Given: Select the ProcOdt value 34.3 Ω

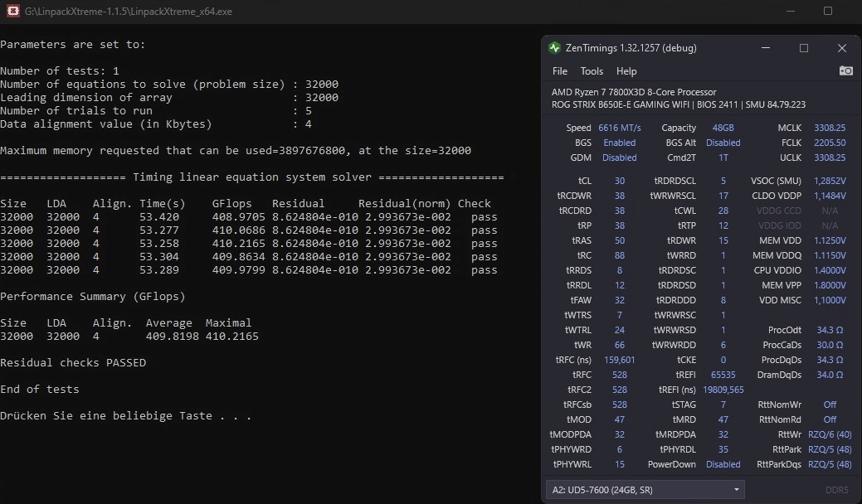Looking at the screenshot, I should (x=830, y=330).
